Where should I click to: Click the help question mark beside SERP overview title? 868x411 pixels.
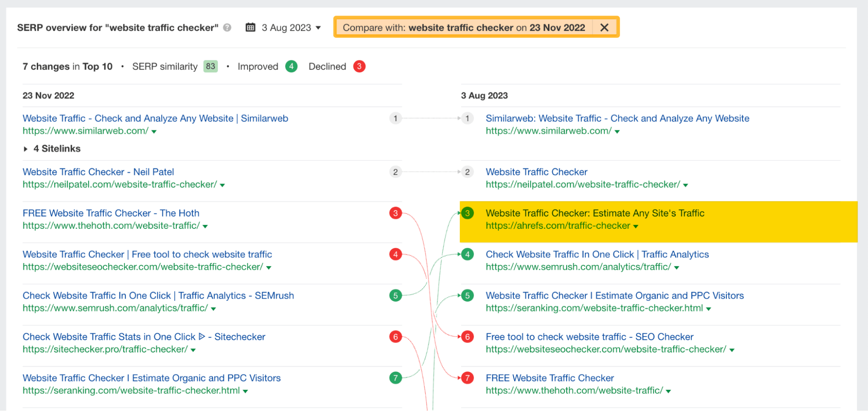(x=227, y=27)
